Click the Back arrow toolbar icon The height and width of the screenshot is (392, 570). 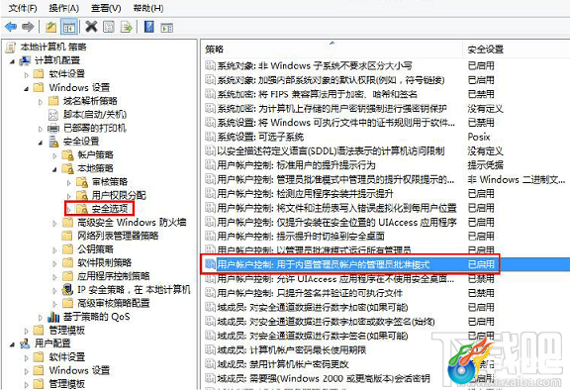[11, 27]
